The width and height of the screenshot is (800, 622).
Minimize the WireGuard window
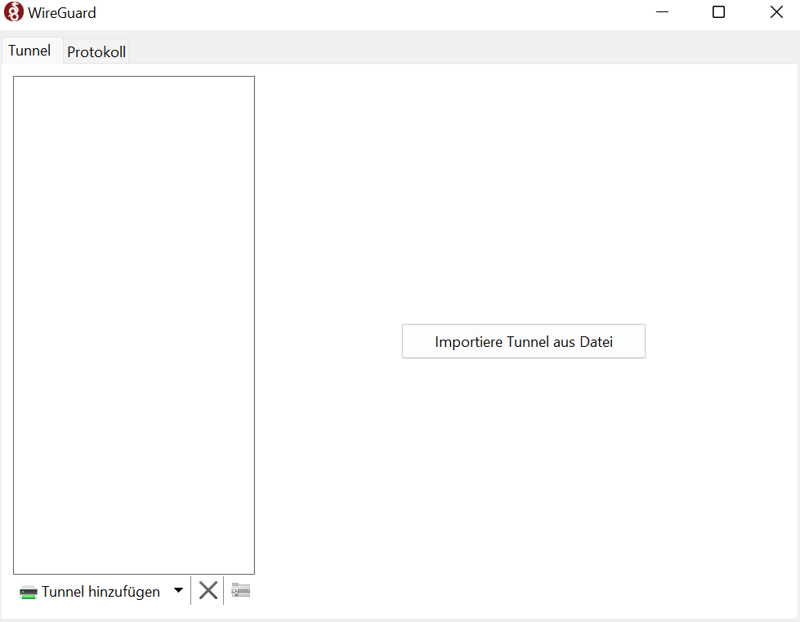(x=662, y=13)
